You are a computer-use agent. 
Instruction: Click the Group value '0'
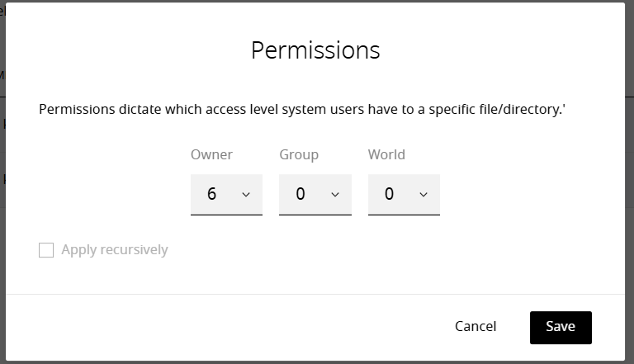(x=300, y=195)
